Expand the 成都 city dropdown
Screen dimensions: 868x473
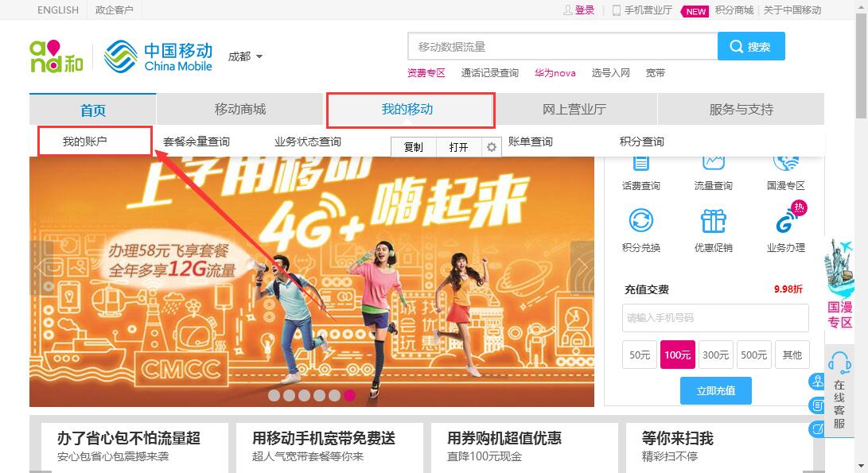click(x=245, y=56)
